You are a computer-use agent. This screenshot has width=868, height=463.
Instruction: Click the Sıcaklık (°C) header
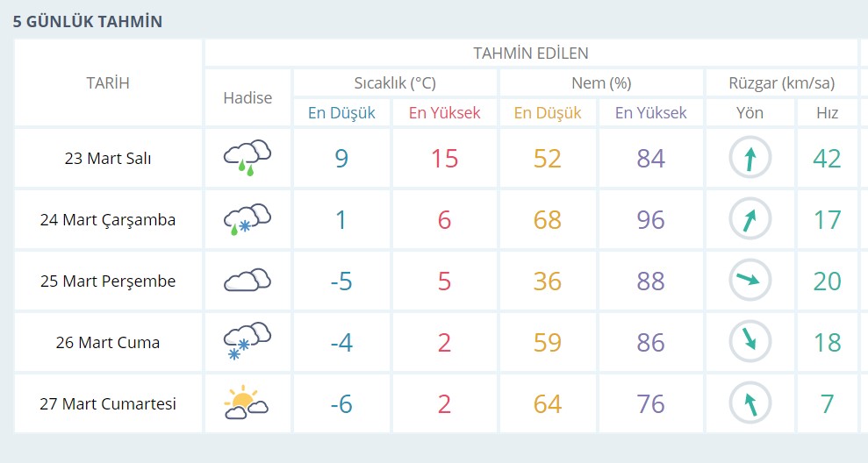click(x=395, y=83)
